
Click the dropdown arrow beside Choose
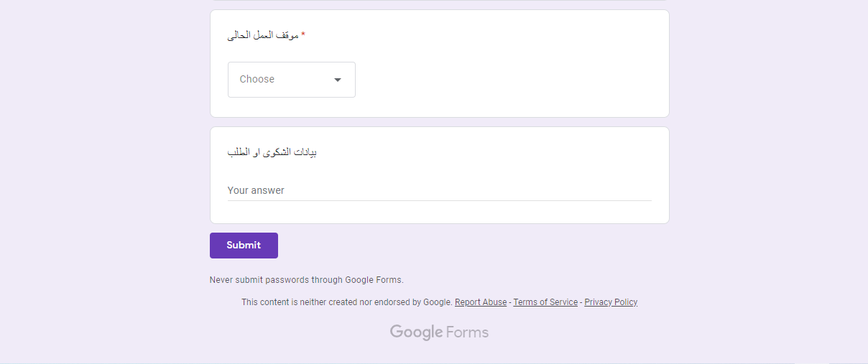[338, 80]
